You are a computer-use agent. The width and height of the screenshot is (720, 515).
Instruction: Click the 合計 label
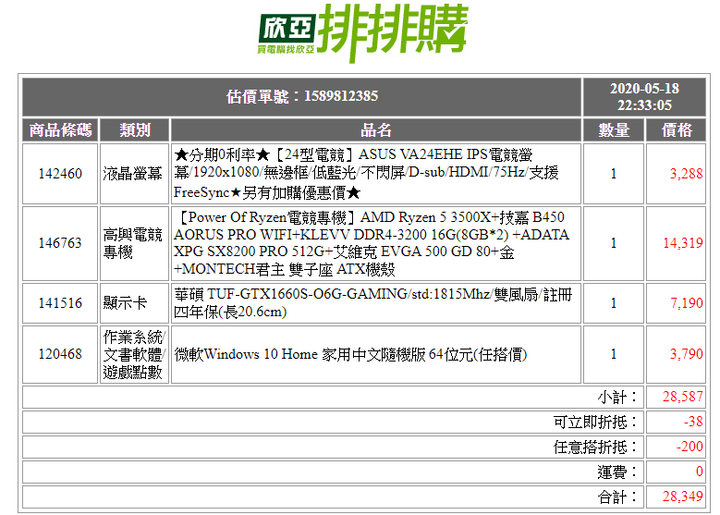point(618,496)
